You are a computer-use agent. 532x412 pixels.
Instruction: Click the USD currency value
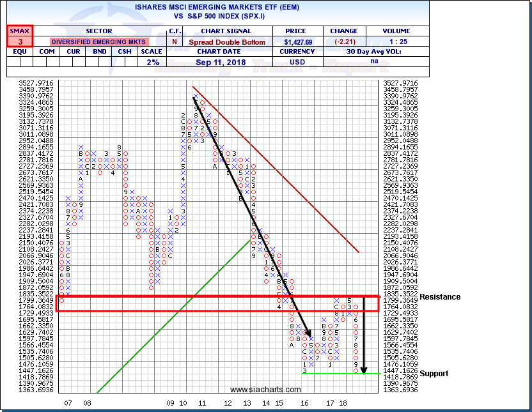(x=297, y=62)
